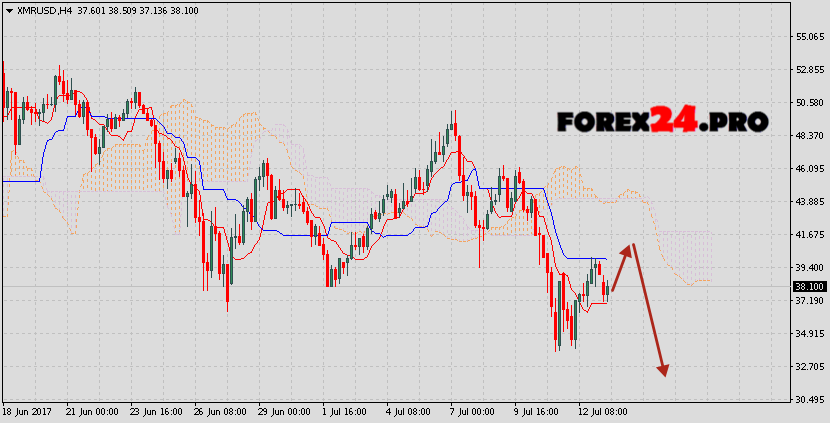Click the 55.065 price level on axis
Viewport: 830px width, 423px height.
(x=808, y=37)
